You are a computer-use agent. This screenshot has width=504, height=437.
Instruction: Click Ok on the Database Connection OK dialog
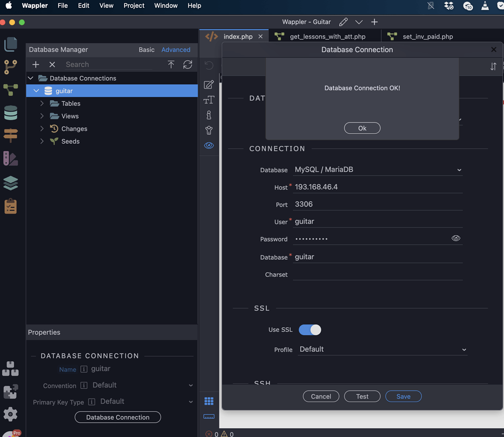click(x=362, y=128)
